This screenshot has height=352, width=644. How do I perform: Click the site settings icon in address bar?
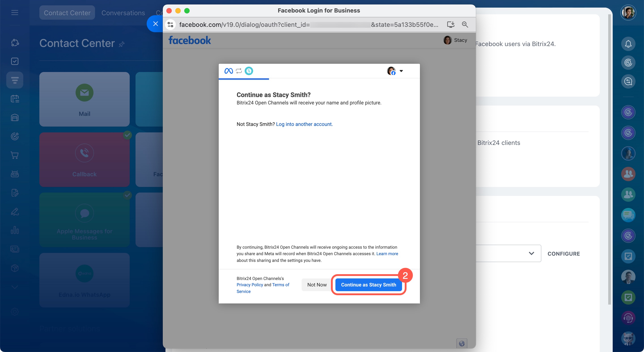click(x=170, y=25)
